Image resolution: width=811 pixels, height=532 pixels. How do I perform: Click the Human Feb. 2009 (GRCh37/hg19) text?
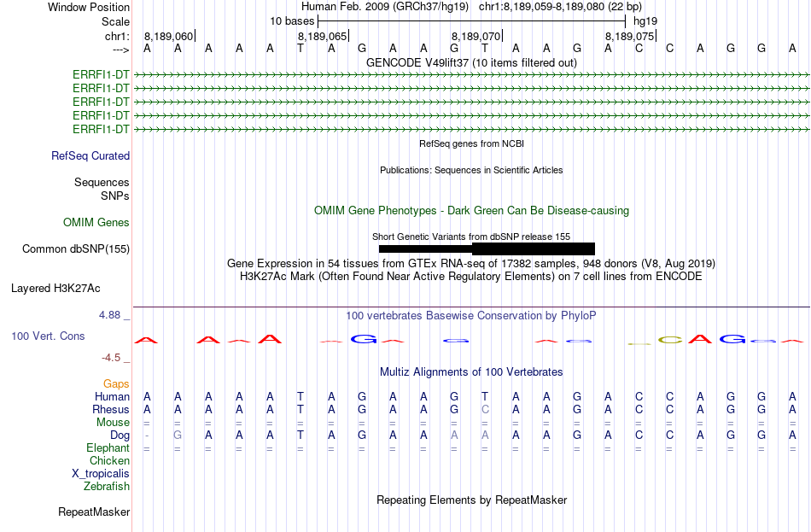[385, 7]
